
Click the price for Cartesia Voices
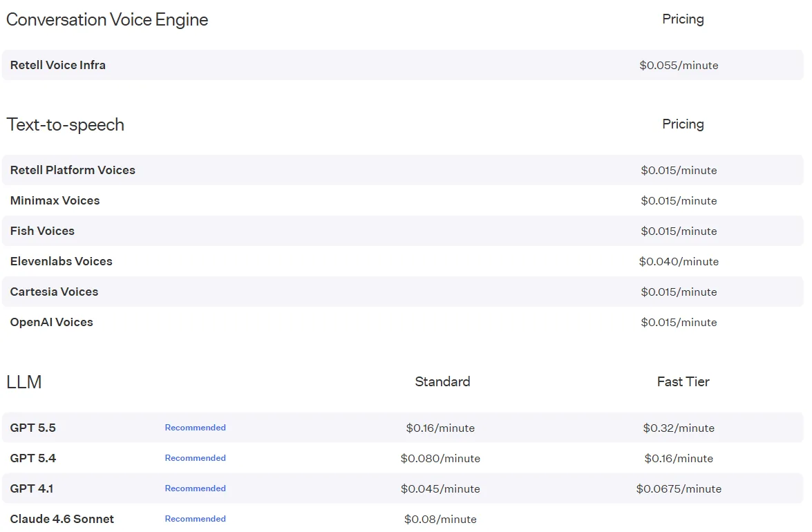pos(679,292)
